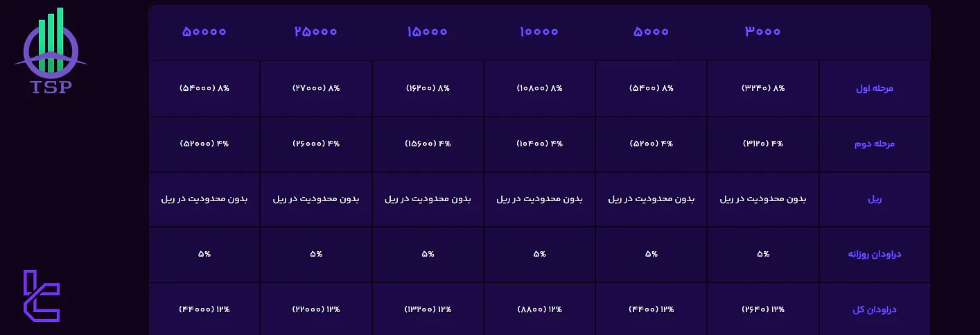980x335 pixels.
Task: Click the دراودان روزانه row label
Action: [875, 255]
